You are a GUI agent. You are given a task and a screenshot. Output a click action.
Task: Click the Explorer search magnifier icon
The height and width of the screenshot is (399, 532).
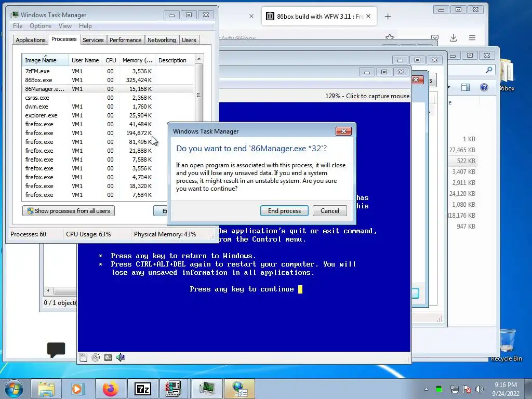click(489, 70)
